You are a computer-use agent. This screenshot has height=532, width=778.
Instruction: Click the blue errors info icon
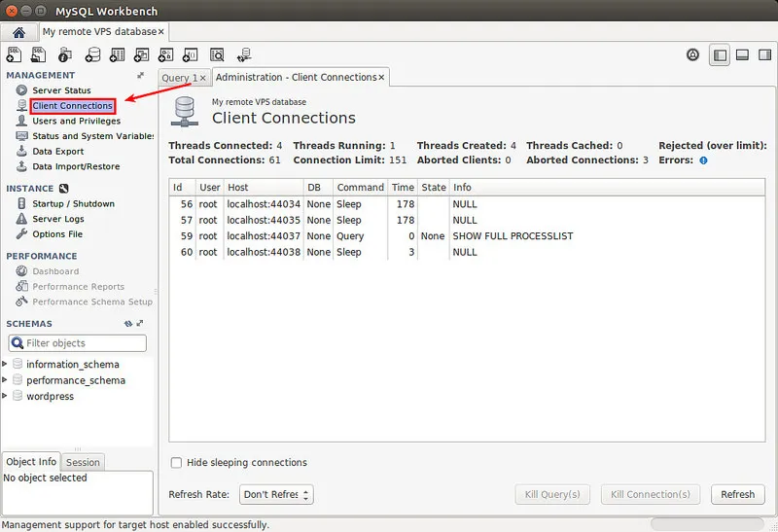pos(703,160)
